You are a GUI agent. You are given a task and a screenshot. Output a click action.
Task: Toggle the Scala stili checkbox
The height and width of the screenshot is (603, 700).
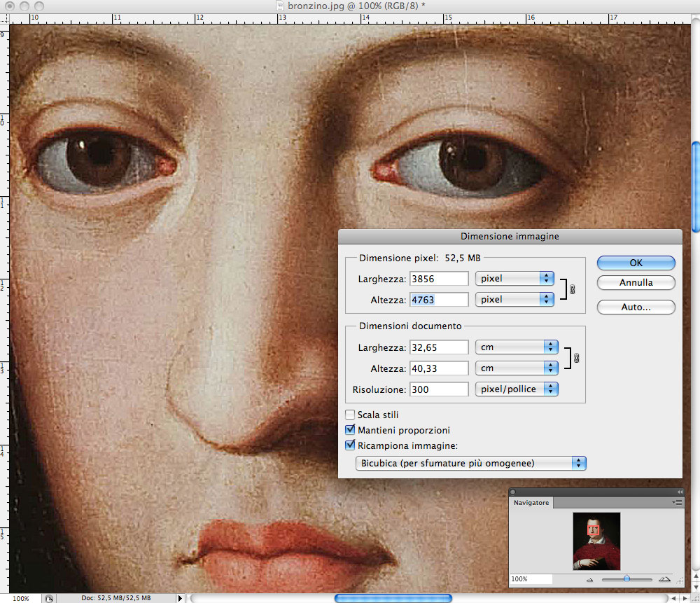tap(351, 415)
